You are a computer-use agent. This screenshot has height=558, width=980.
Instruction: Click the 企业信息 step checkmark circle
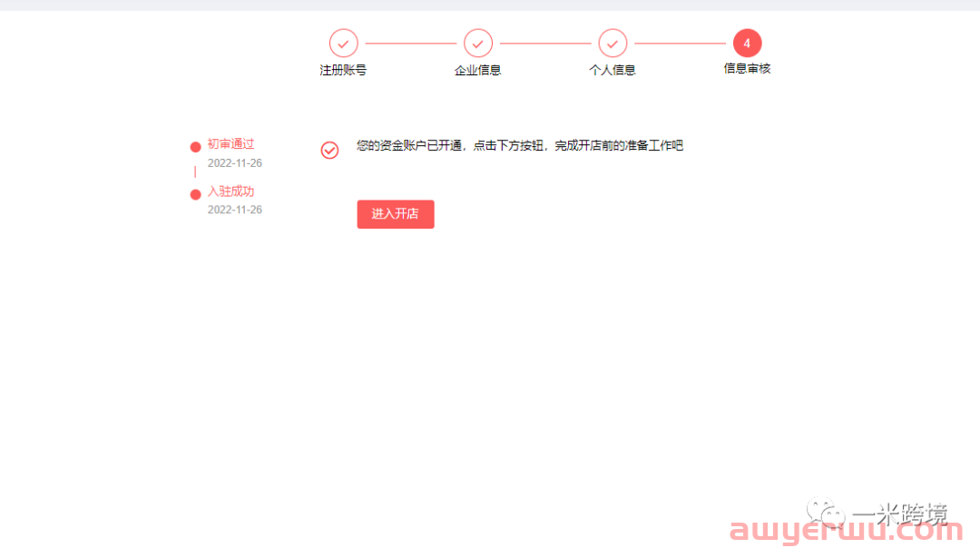[x=478, y=43]
